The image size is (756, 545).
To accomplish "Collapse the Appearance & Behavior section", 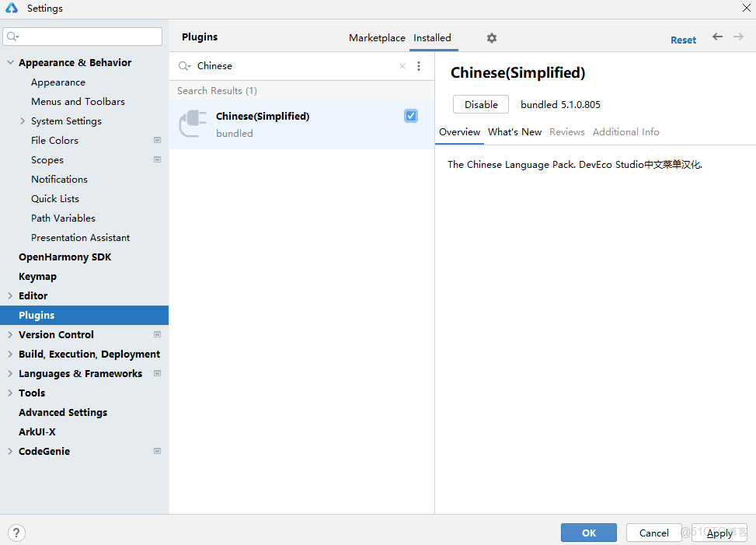I will coord(10,62).
